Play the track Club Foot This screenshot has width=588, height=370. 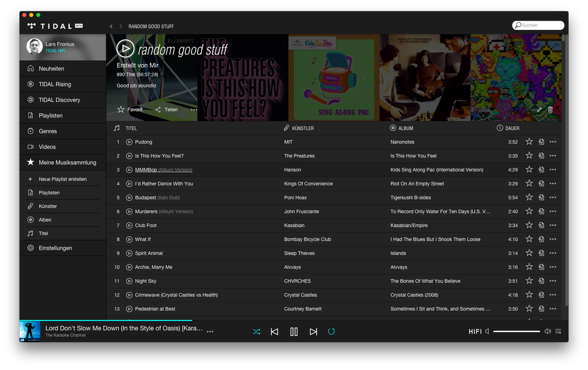pos(129,225)
